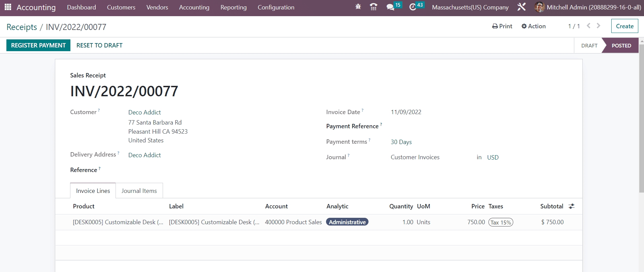
Task: Expand Massachusetts(US) Company switcher
Action: coord(470,7)
